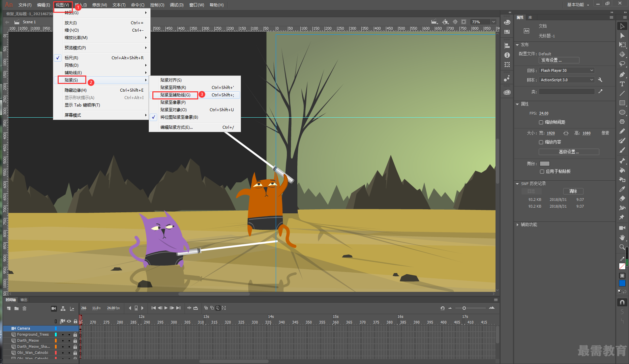Toggle the timeline camera button

tap(54, 308)
